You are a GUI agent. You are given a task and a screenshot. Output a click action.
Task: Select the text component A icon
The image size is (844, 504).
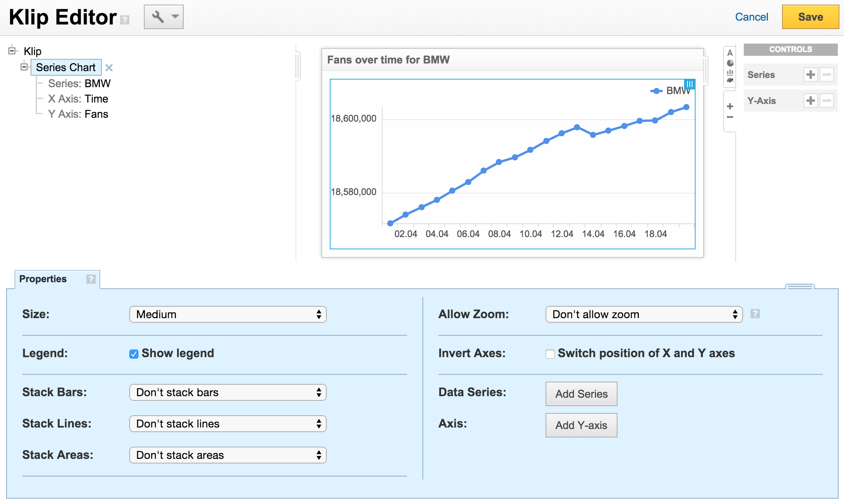tap(730, 53)
